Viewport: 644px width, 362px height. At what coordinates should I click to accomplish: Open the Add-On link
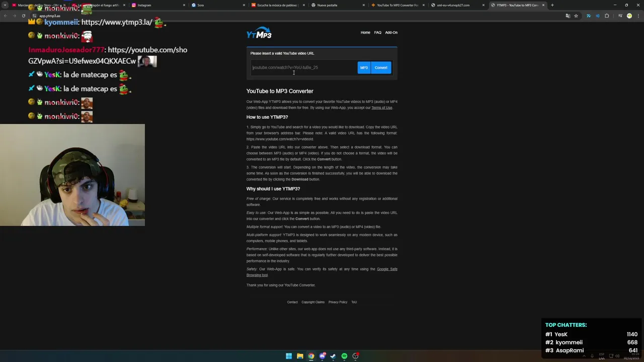pyautogui.click(x=391, y=33)
